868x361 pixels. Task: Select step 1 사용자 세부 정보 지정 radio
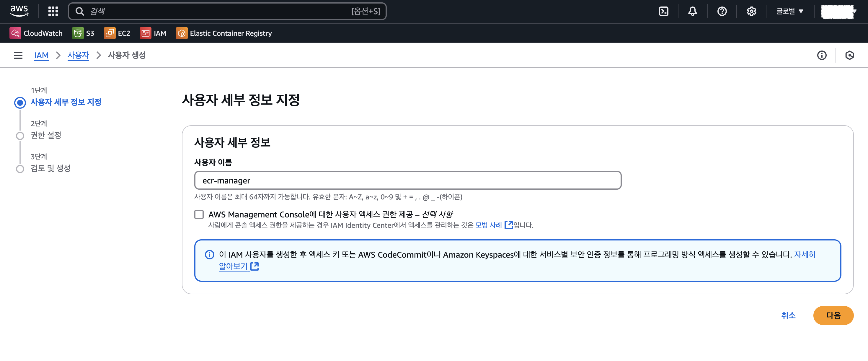[20, 103]
